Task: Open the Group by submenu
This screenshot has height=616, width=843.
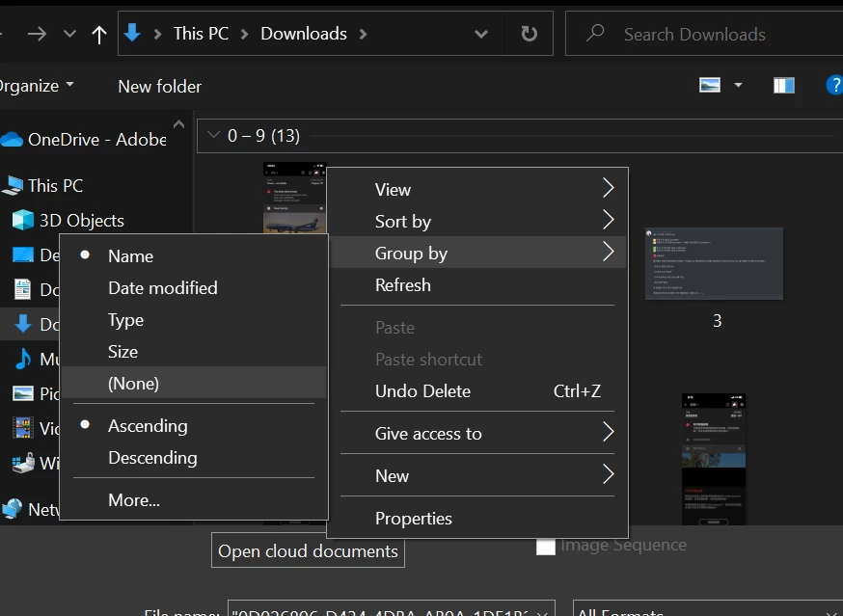Action: pos(477,253)
